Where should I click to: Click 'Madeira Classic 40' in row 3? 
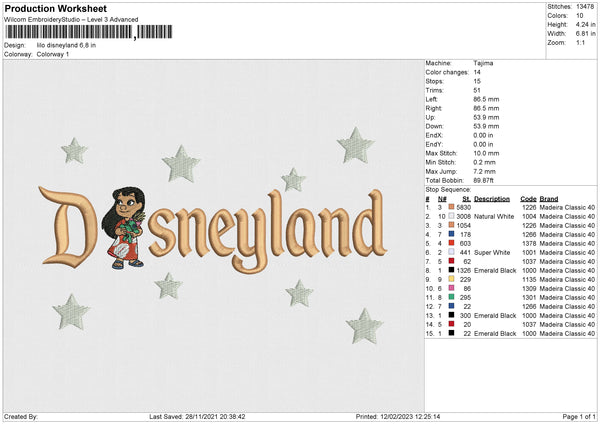coord(567,225)
